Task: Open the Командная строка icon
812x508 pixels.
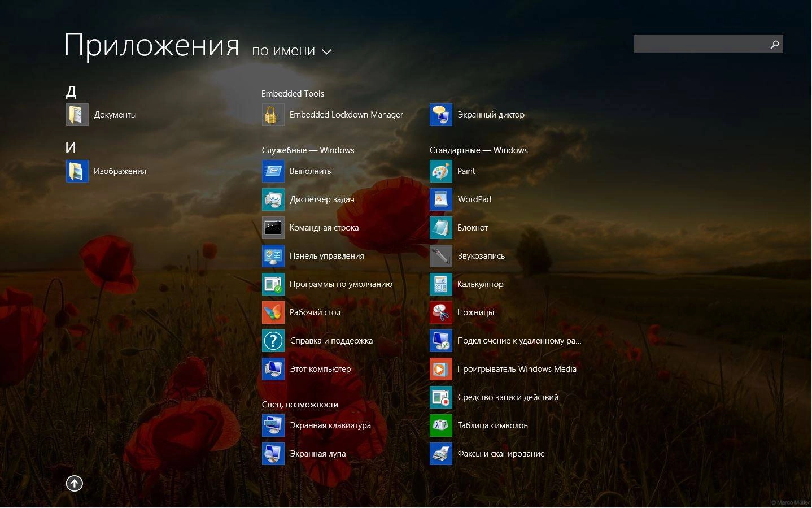Action: point(273,228)
